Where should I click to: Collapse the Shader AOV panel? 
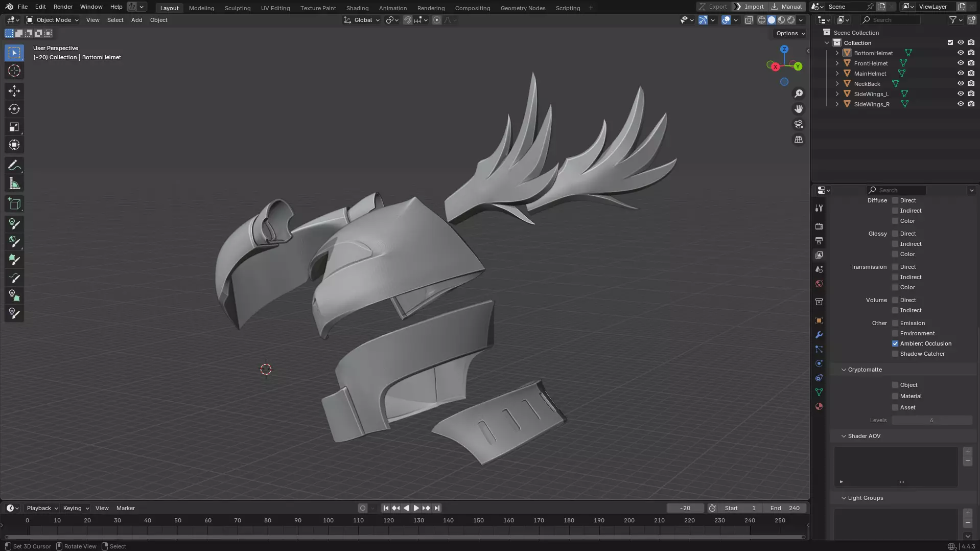pos(844,436)
